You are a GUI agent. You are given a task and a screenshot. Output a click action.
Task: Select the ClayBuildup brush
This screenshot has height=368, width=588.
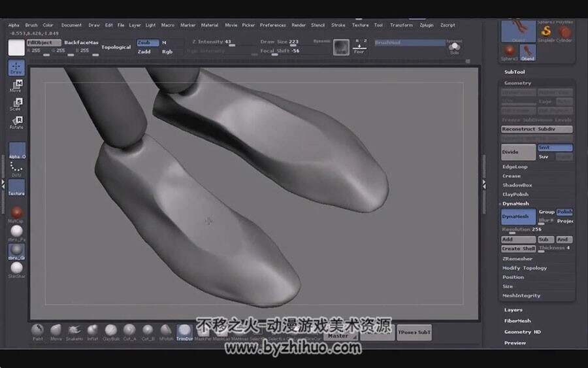click(111, 331)
